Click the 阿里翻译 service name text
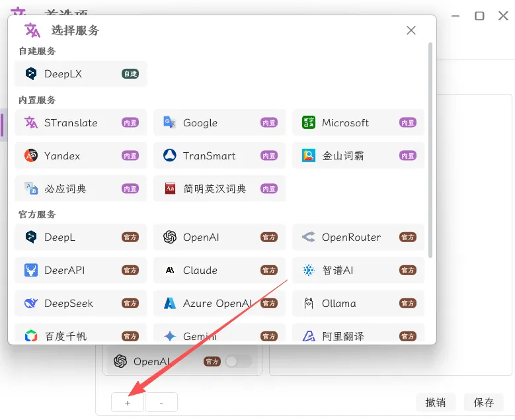The height and width of the screenshot is (420, 515). tap(343, 336)
